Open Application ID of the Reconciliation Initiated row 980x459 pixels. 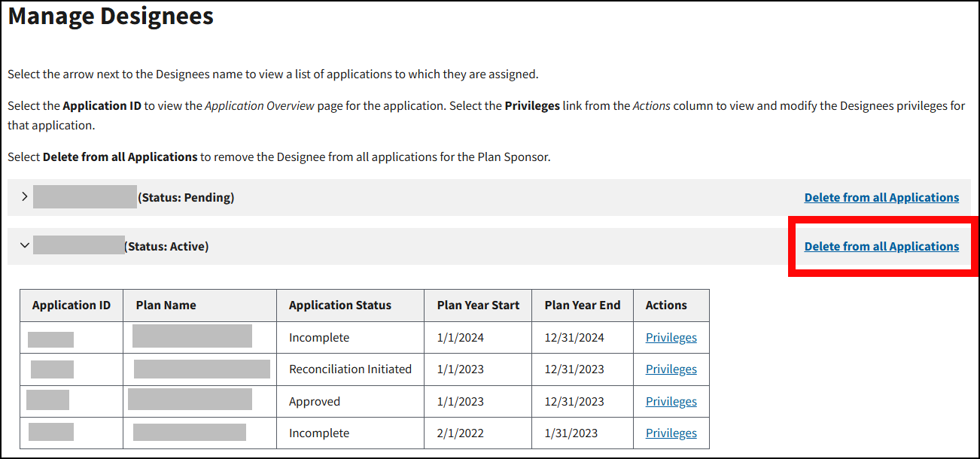tap(52, 369)
